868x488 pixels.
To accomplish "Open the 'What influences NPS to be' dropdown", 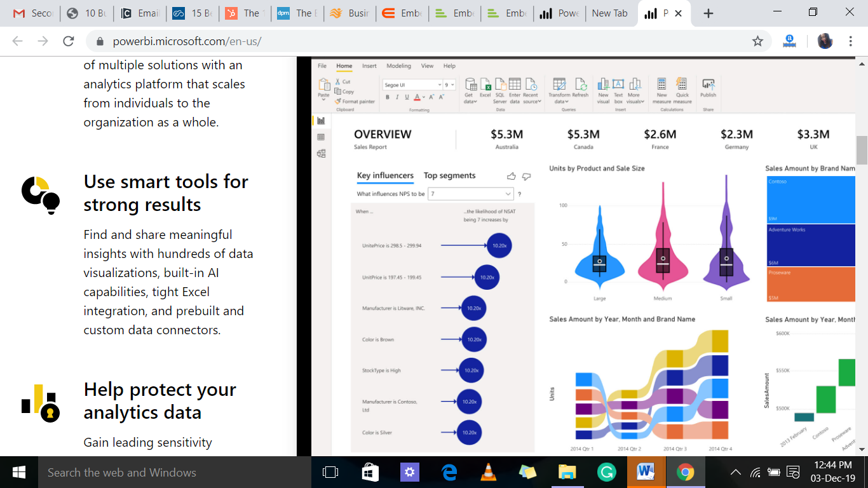I will pyautogui.click(x=470, y=194).
